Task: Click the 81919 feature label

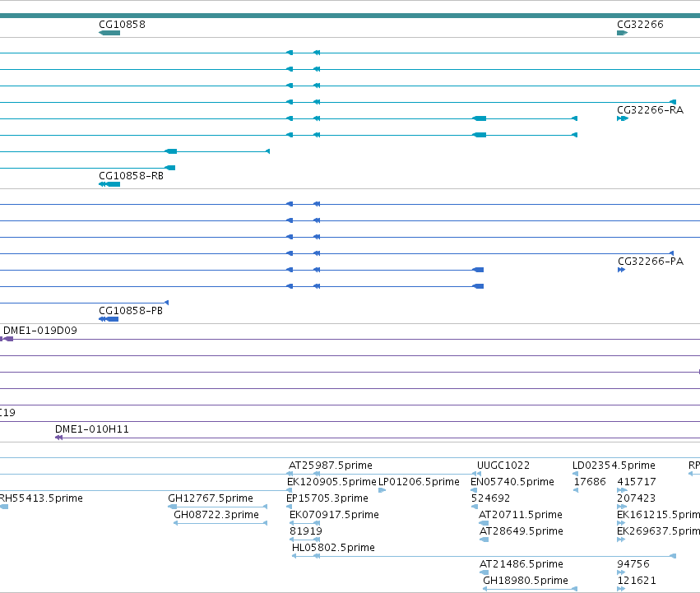Action: [x=306, y=531]
